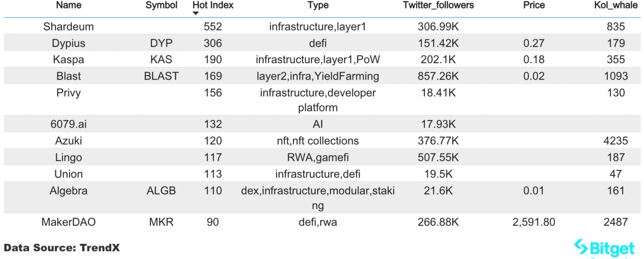The width and height of the screenshot is (644, 259).
Task: Select the Privy name cell
Action: pos(69,93)
